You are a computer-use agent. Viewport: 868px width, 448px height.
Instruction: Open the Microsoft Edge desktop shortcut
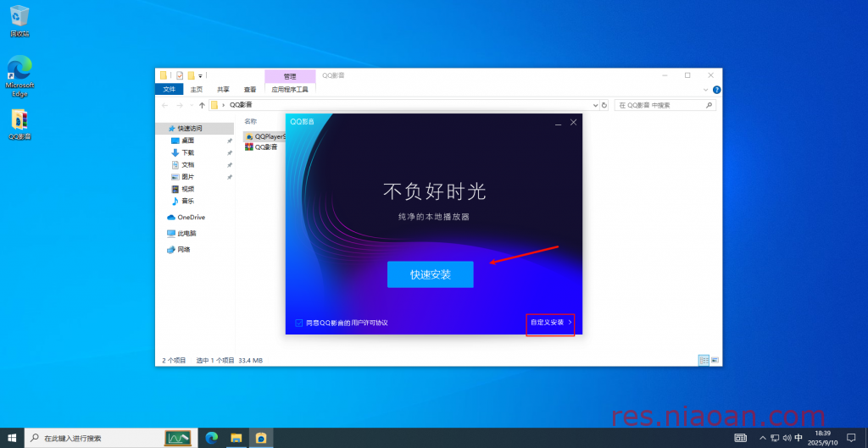click(x=20, y=75)
